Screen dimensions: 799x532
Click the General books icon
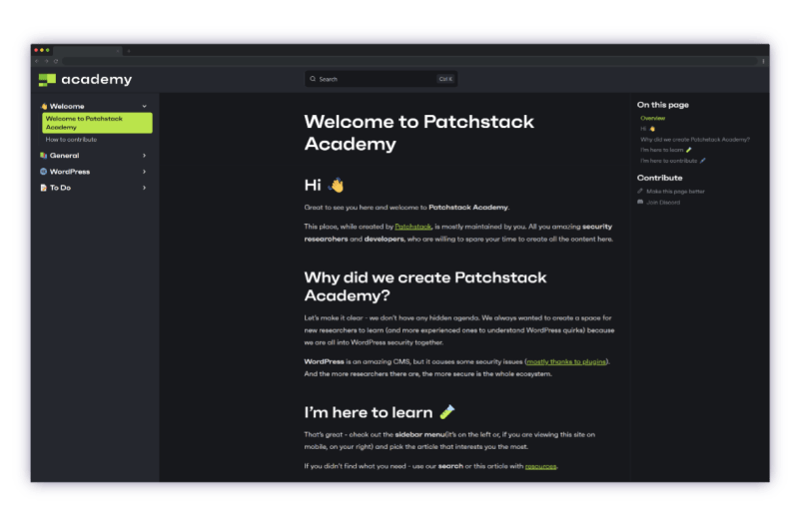point(43,156)
